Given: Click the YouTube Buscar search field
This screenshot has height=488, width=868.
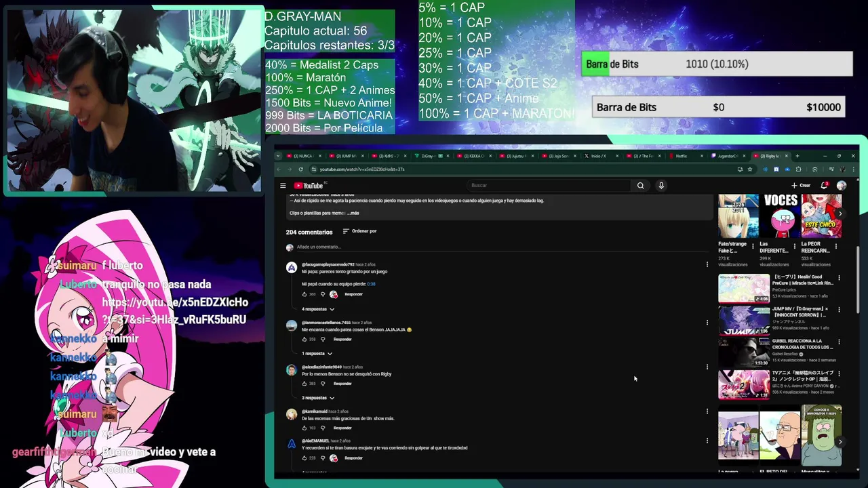Looking at the screenshot, I should click(x=549, y=185).
